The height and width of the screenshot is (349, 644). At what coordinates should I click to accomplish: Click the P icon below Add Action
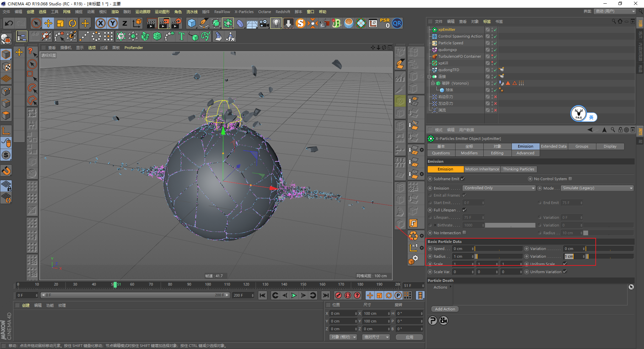click(x=433, y=320)
